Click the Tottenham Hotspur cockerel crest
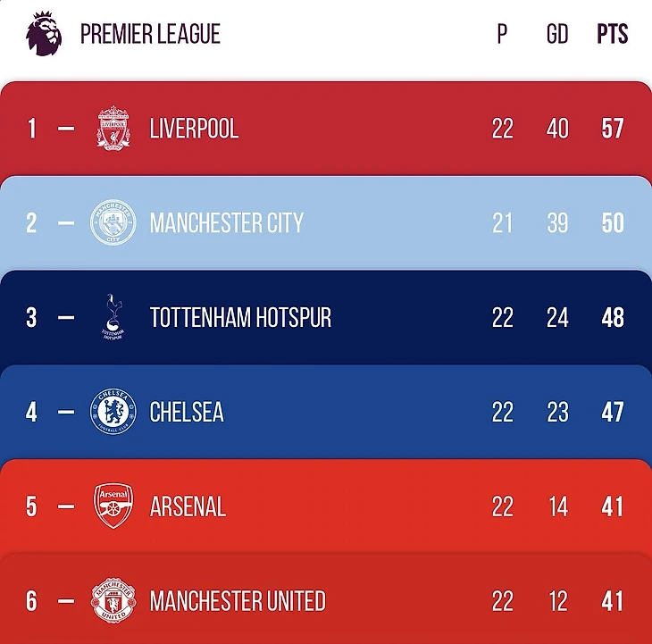 [113, 317]
